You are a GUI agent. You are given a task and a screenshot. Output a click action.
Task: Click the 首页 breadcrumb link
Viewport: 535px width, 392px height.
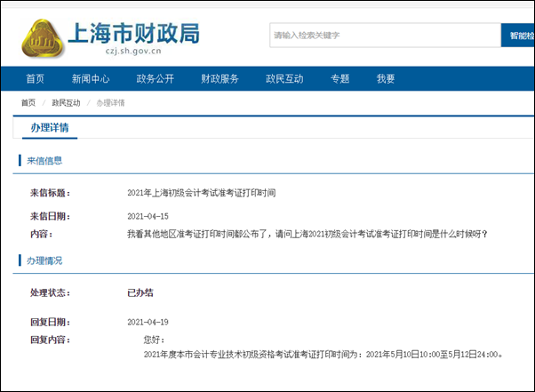click(x=28, y=103)
